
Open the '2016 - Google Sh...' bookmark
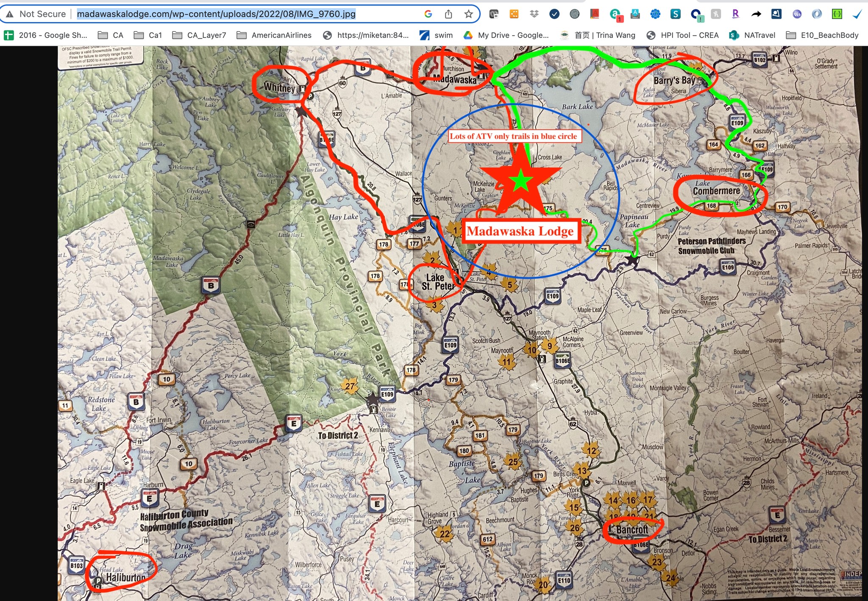click(x=45, y=35)
